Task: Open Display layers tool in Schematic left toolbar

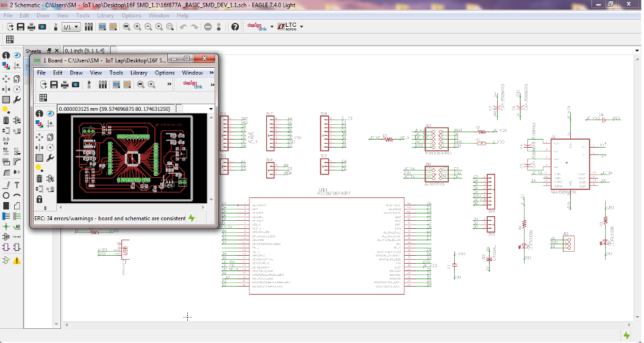Action: (x=6, y=66)
